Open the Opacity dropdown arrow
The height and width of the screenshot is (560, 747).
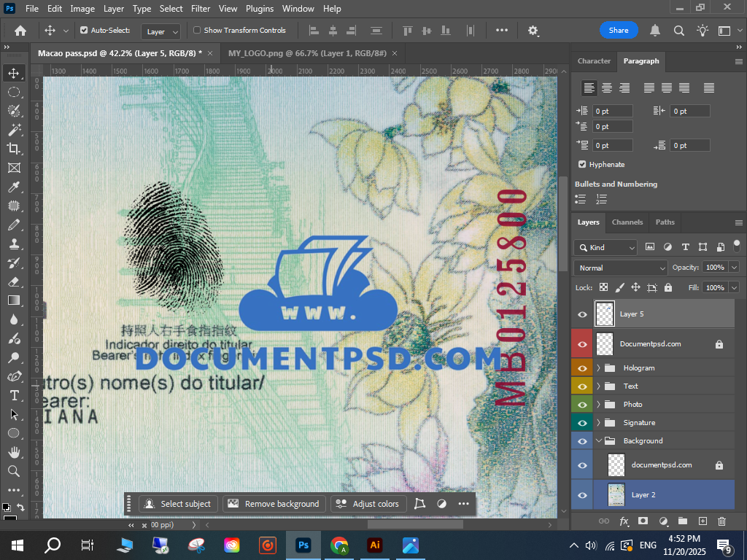pos(734,268)
